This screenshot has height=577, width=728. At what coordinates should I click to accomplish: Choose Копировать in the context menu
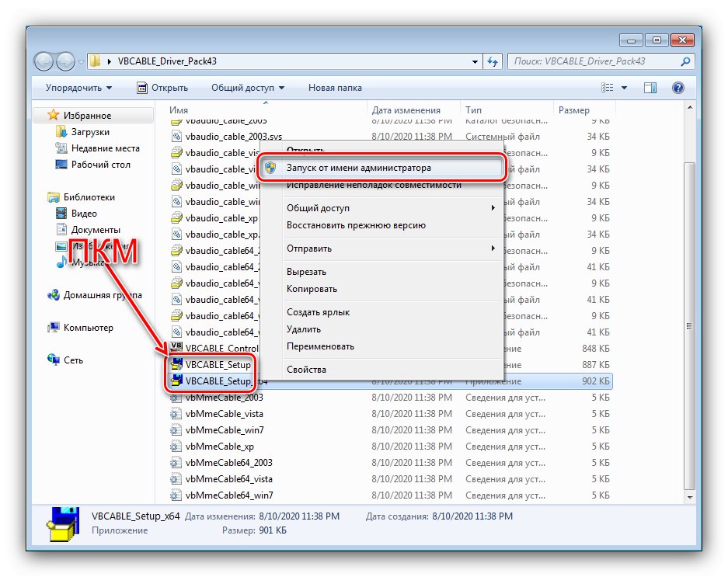[381, 289]
